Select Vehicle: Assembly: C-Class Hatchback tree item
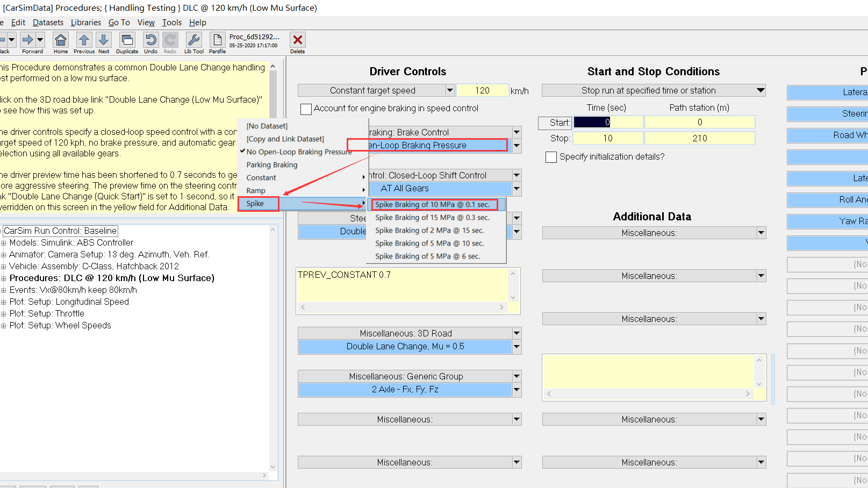The width and height of the screenshot is (868, 488). (x=94, y=266)
